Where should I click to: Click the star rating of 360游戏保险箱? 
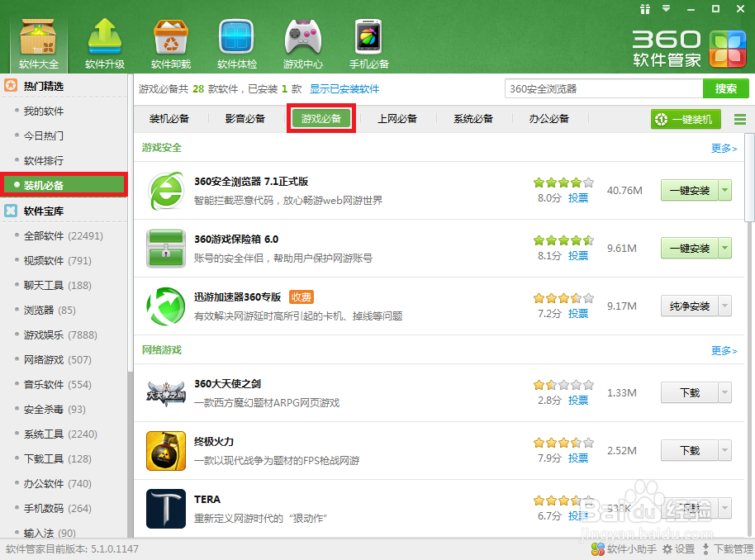coord(563,240)
